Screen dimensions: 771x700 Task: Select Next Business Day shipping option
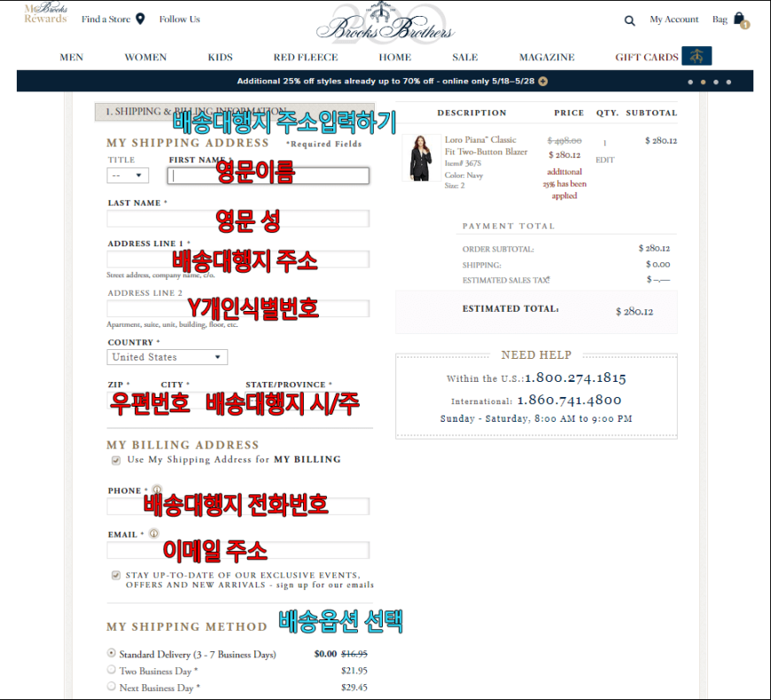point(112,686)
